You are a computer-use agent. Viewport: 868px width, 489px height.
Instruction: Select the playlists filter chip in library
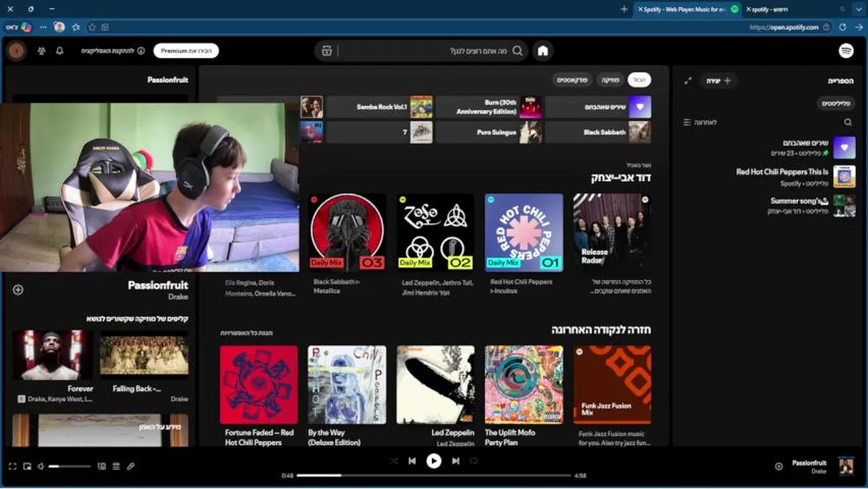835,104
